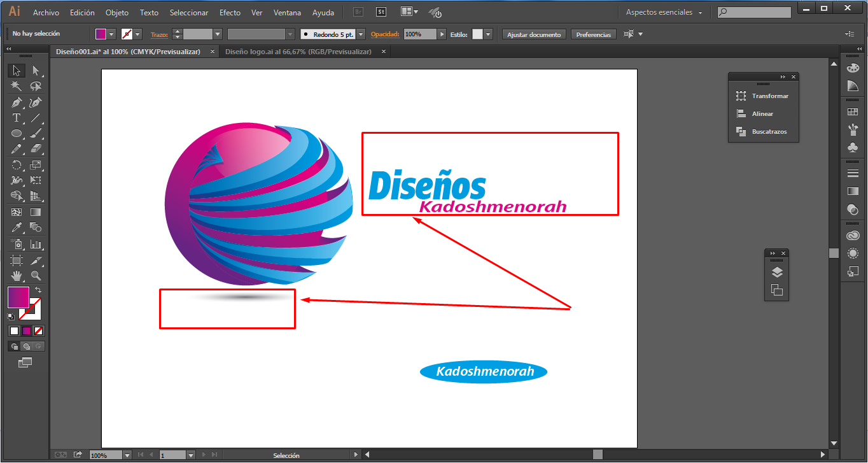
Task: Expand stroke weight (Trazo) dropdown
Action: 218,34
